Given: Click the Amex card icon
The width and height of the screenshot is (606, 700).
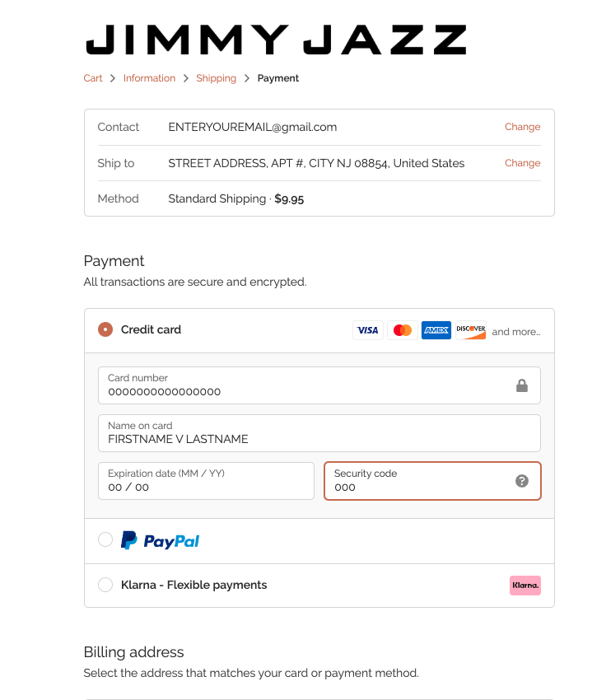Looking at the screenshot, I should 436,329.
